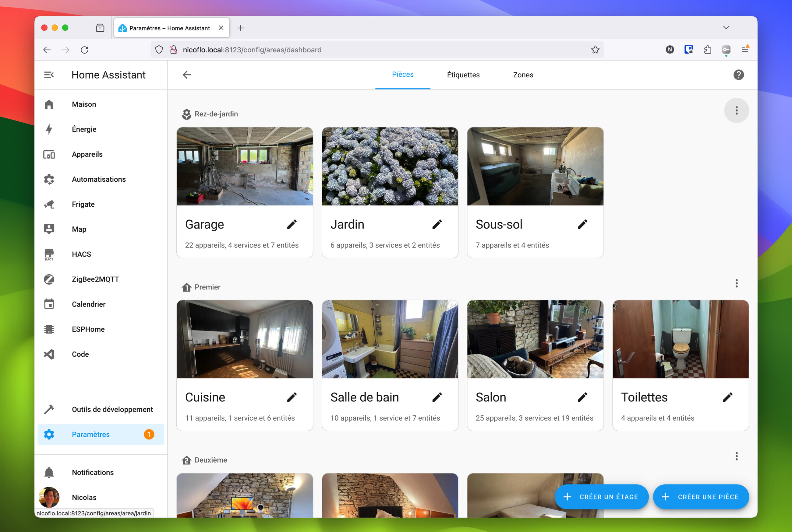Viewport: 792px width, 532px height.
Task: Switch to the Zones tab
Action: pos(523,75)
